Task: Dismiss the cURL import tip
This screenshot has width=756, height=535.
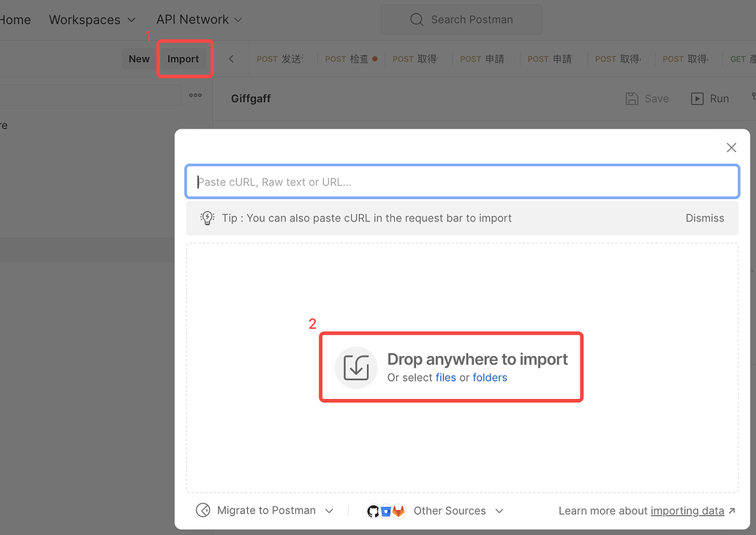Action: (x=704, y=218)
